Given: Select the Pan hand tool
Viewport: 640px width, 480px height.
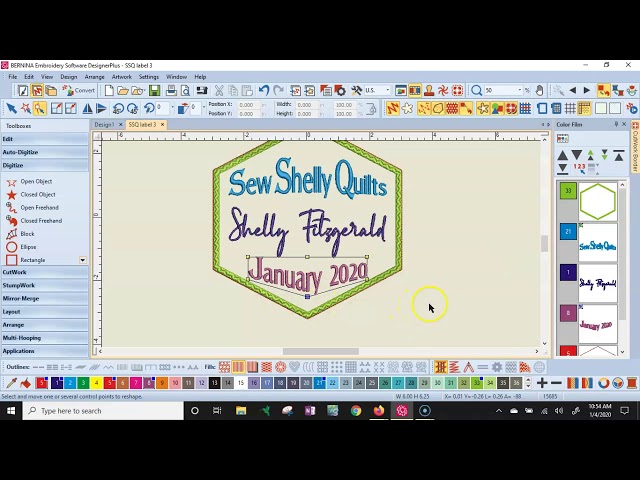Looking at the screenshot, I should point(540,90).
